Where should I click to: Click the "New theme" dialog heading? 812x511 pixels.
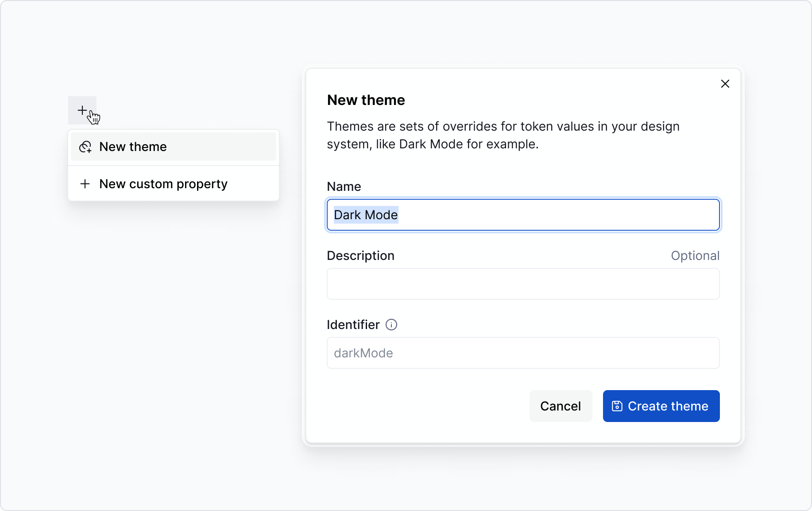pyautogui.click(x=366, y=100)
